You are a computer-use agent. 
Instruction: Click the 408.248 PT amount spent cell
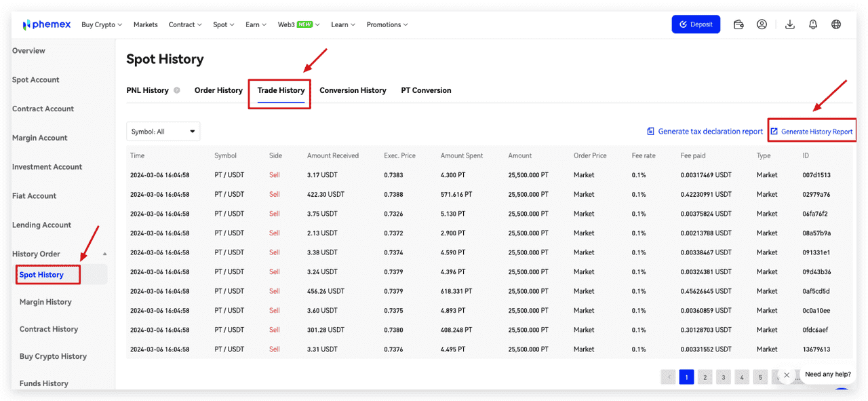tap(457, 330)
